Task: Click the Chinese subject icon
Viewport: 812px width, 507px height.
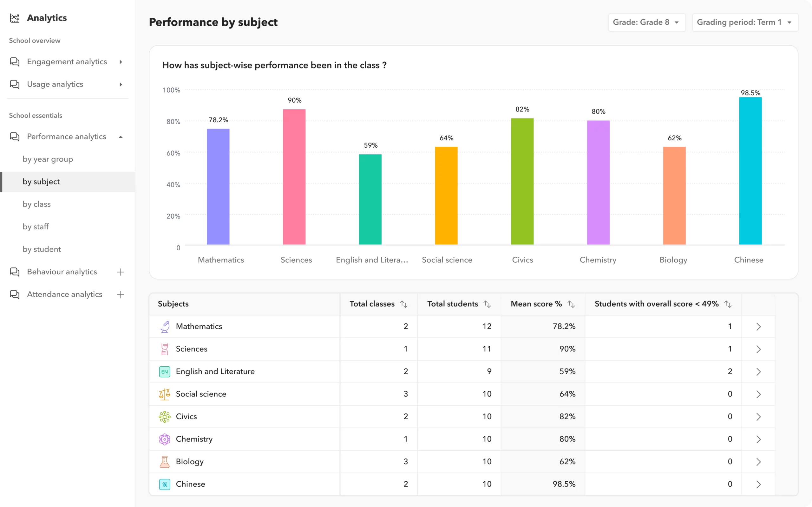Action: pos(164,484)
